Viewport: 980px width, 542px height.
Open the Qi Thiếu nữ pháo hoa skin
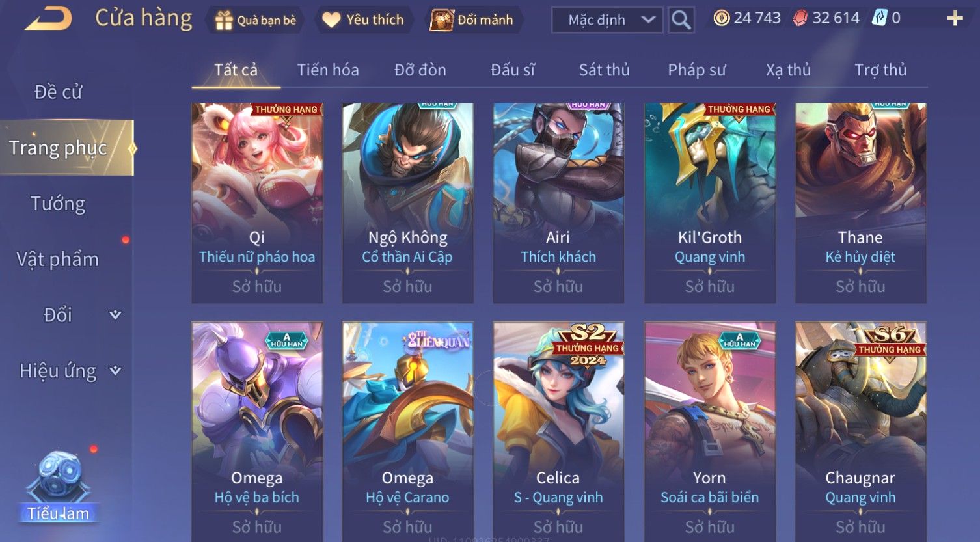pos(257,203)
